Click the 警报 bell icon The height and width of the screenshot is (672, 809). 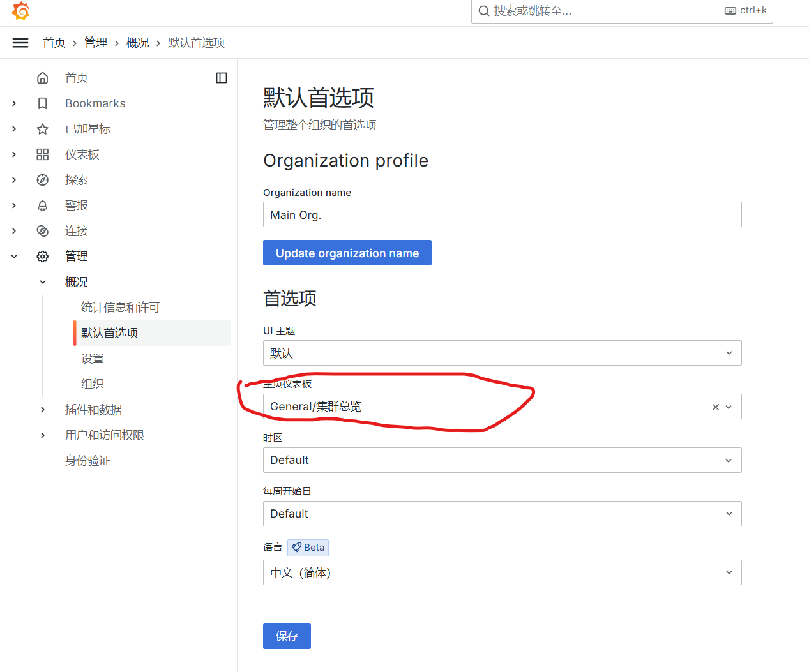(42, 205)
